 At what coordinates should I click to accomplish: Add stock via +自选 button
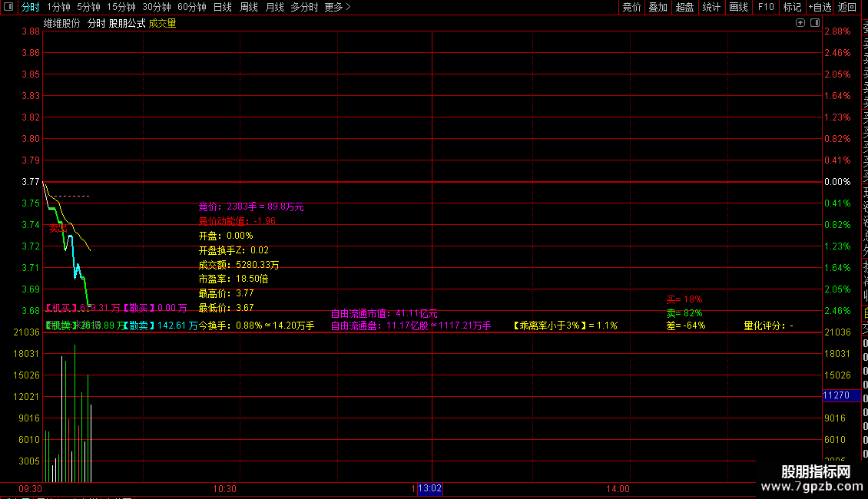click(820, 7)
